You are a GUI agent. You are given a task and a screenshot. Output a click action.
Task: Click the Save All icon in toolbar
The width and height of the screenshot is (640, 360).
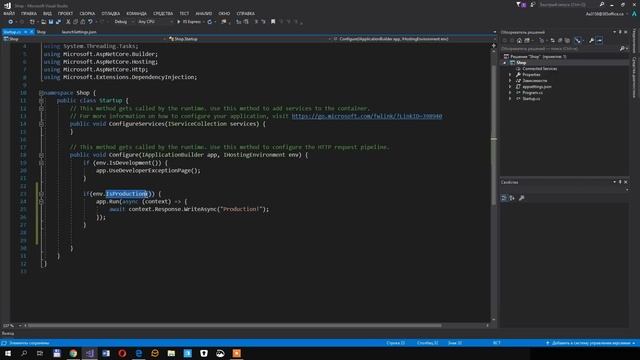[58, 22]
